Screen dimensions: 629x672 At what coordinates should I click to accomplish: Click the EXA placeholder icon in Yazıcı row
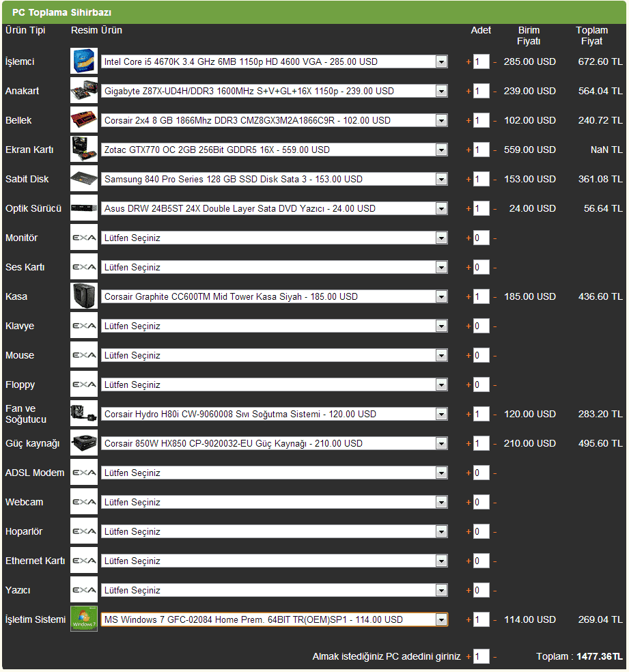pos(84,590)
